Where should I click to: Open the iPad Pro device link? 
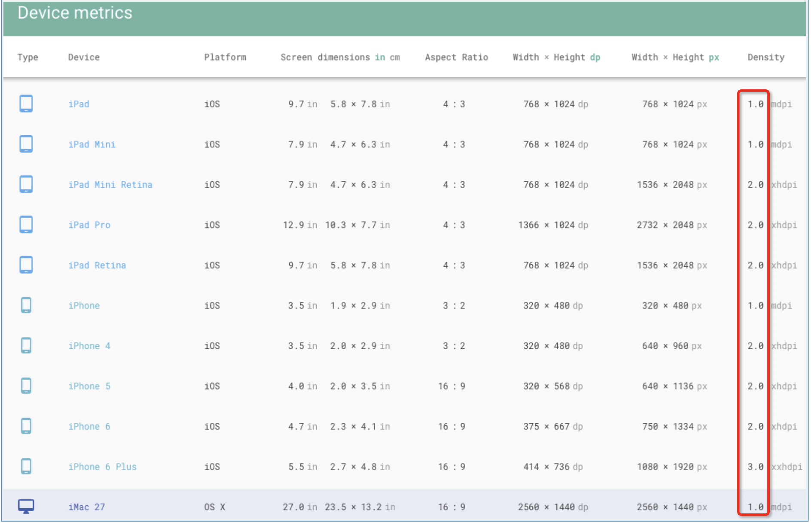(89, 225)
